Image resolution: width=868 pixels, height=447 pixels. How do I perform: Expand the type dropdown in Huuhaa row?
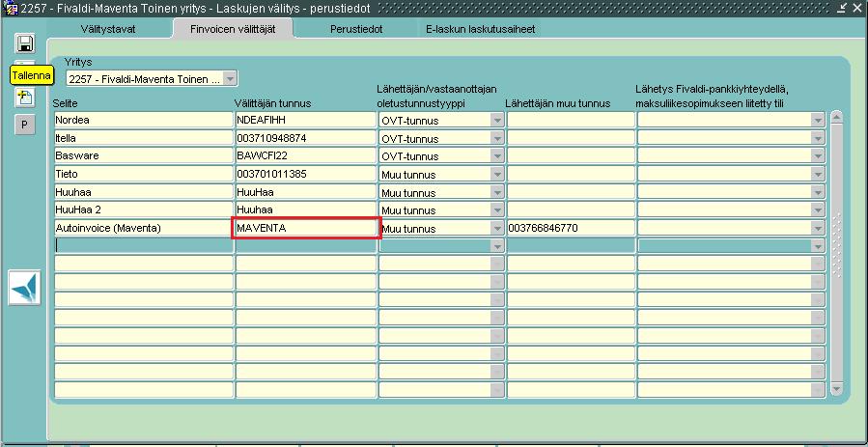click(x=497, y=192)
